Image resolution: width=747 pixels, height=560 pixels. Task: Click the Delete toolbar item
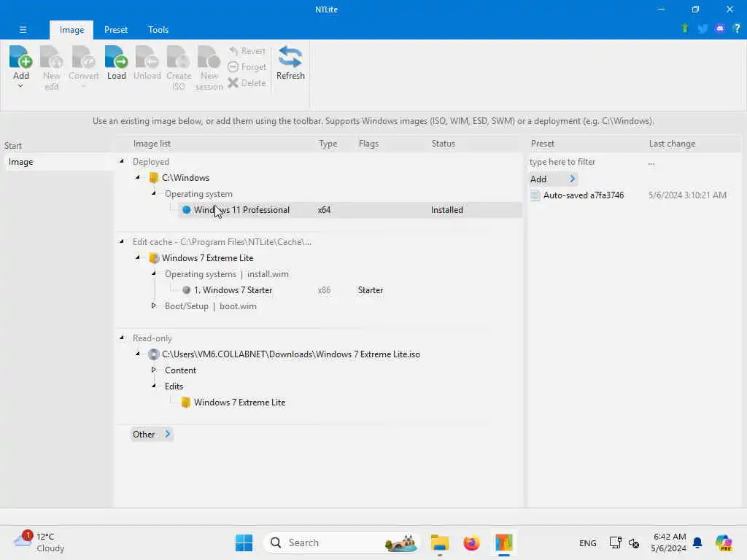click(247, 83)
